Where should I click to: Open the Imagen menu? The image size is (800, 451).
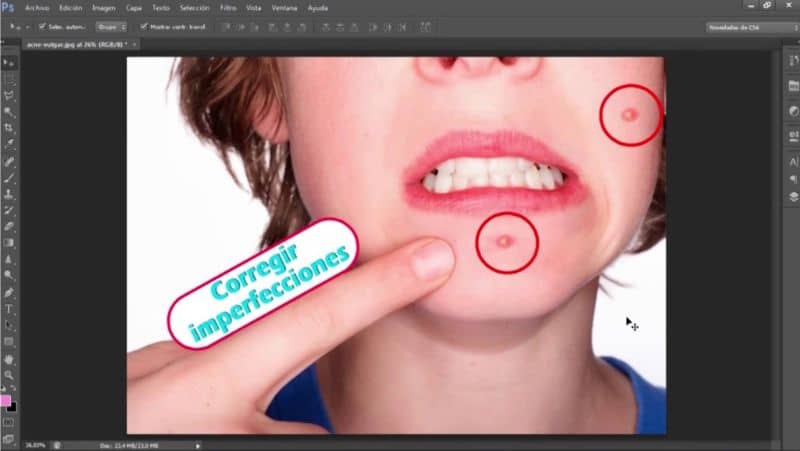[104, 8]
